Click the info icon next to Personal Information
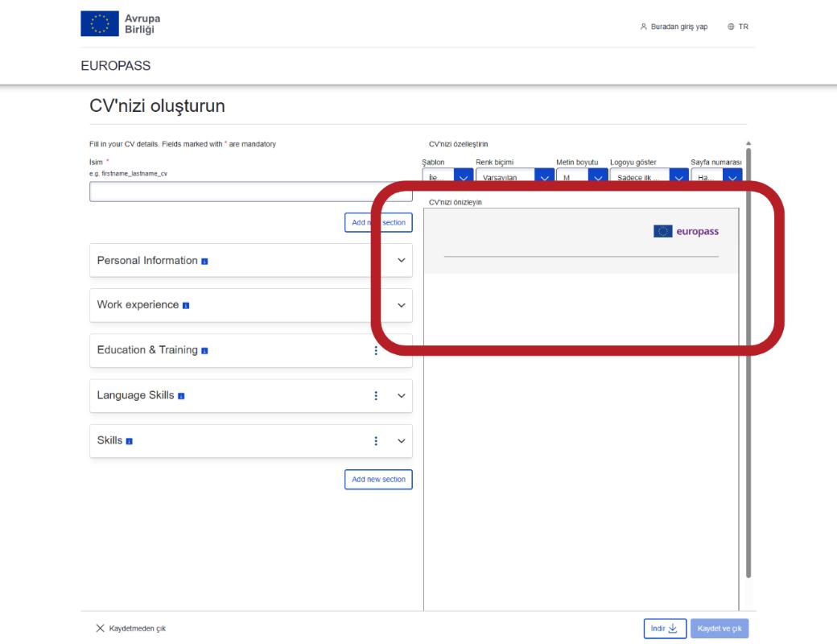Image resolution: width=837 pixels, height=644 pixels. [x=204, y=262]
